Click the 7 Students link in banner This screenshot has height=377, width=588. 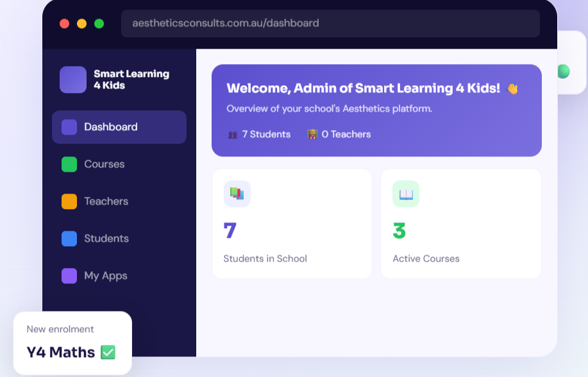260,134
